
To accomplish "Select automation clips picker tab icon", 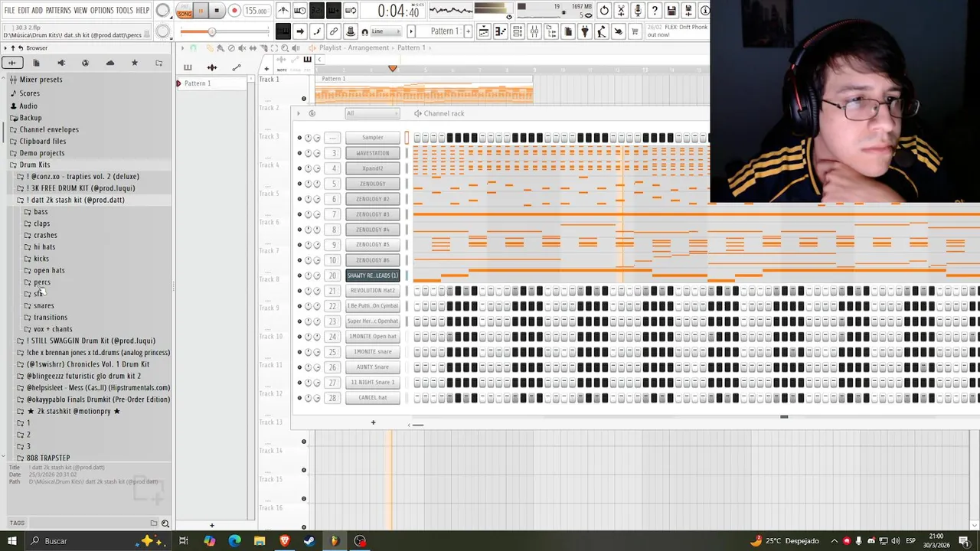I will click(237, 67).
